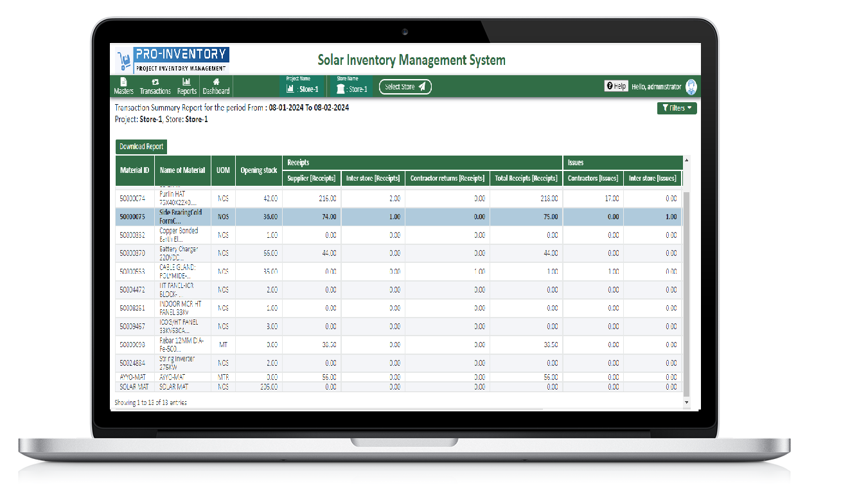Open the Hello, administrator user menu
The height and width of the screenshot is (486, 868).
click(x=656, y=87)
